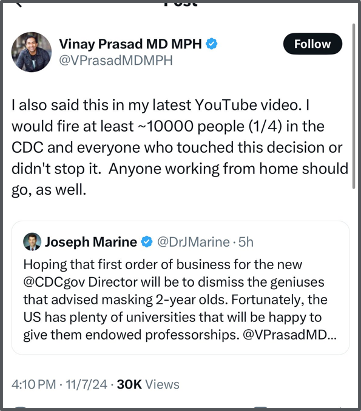Open the 5h timestamp of the quoted post

tap(246, 242)
